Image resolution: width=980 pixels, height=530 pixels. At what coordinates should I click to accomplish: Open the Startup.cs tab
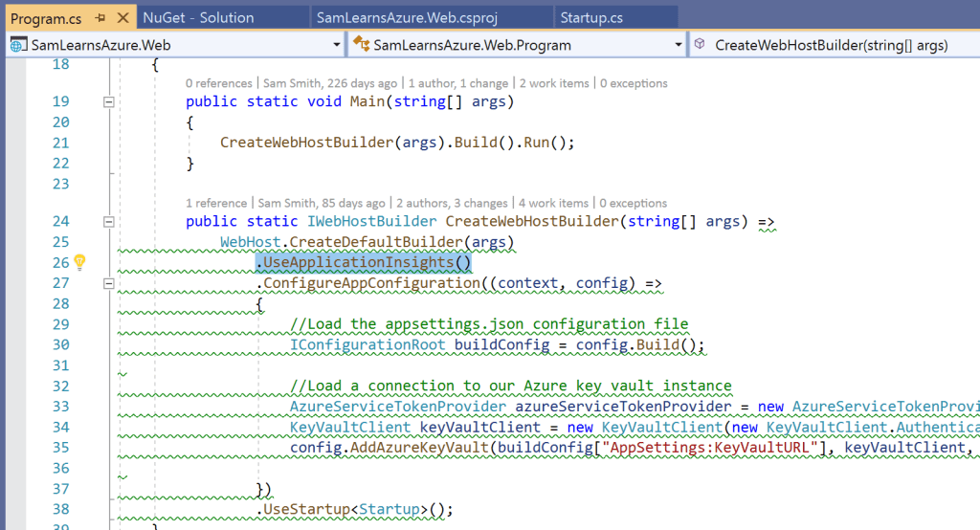pos(591,17)
